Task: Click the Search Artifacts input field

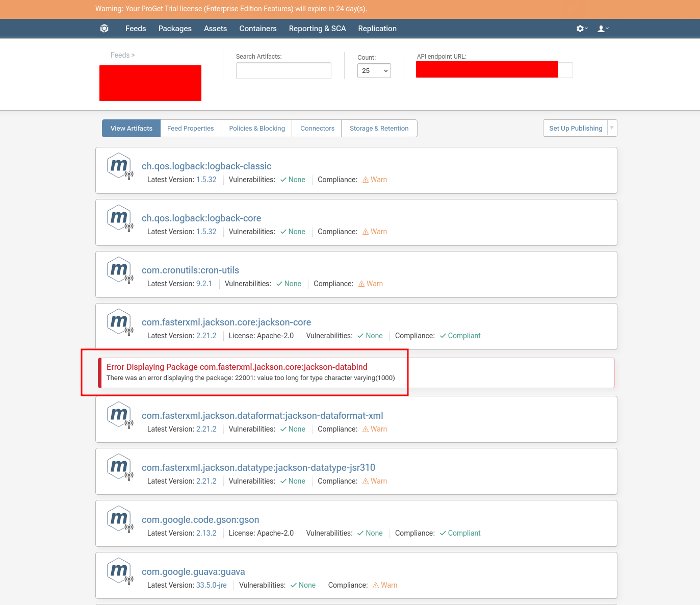Action: (283, 71)
